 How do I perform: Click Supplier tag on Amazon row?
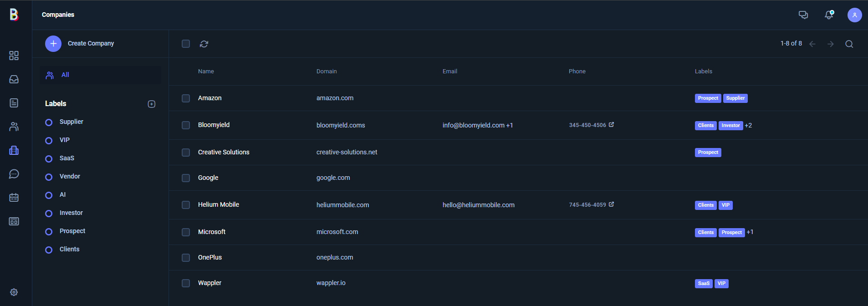735,98
